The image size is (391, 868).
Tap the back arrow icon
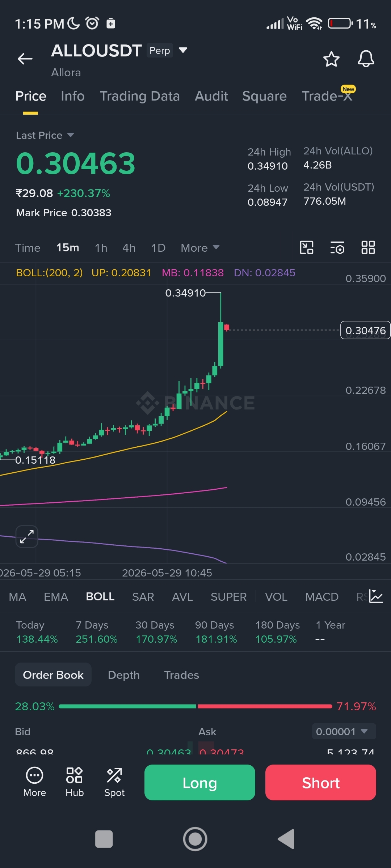[x=25, y=59]
